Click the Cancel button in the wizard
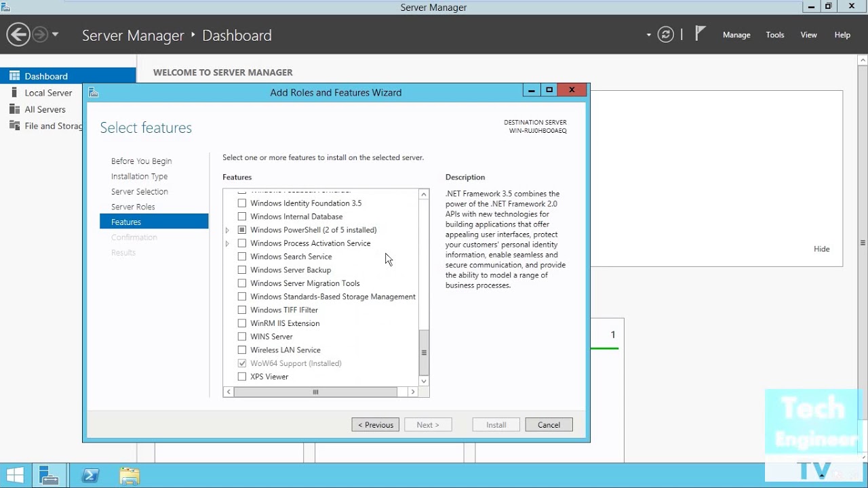This screenshot has width=868, height=488. 549,425
